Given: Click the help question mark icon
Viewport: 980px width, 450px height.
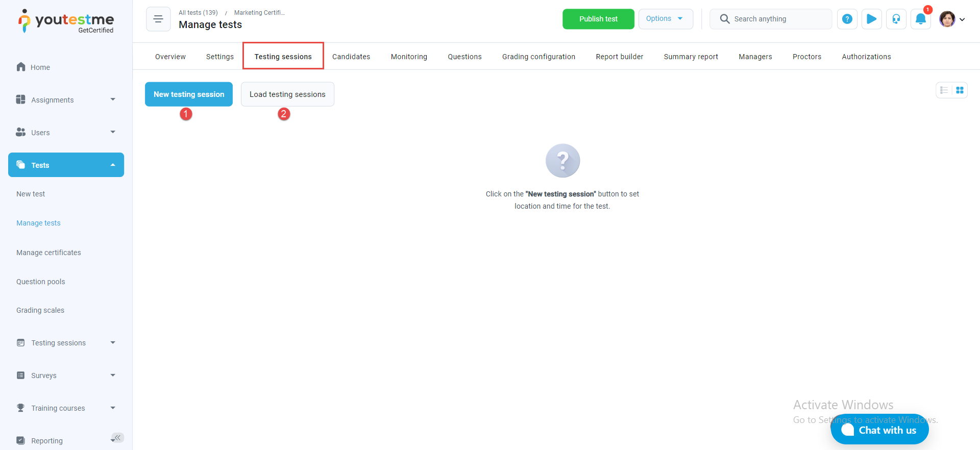Looking at the screenshot, I should (x=847, y=19).
